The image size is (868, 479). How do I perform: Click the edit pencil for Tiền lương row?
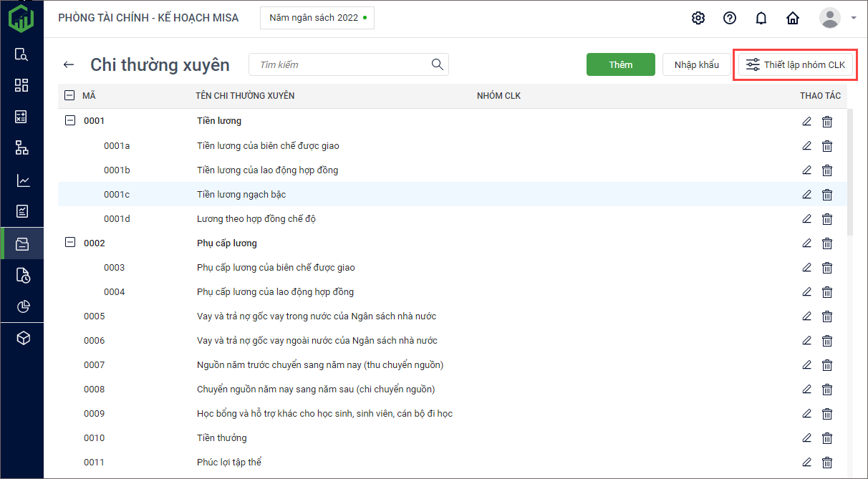click(x=807, y=122)
